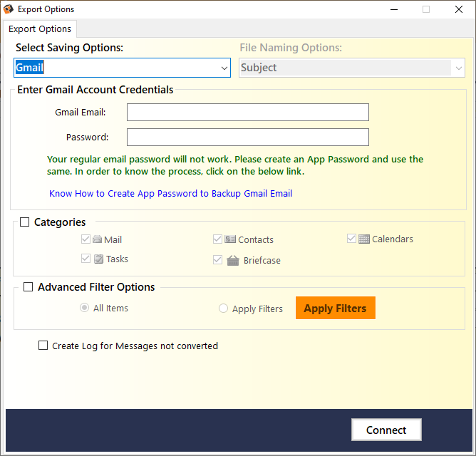Open Know How to Create App Password link

pyautogui.click(x=170, y=193)
